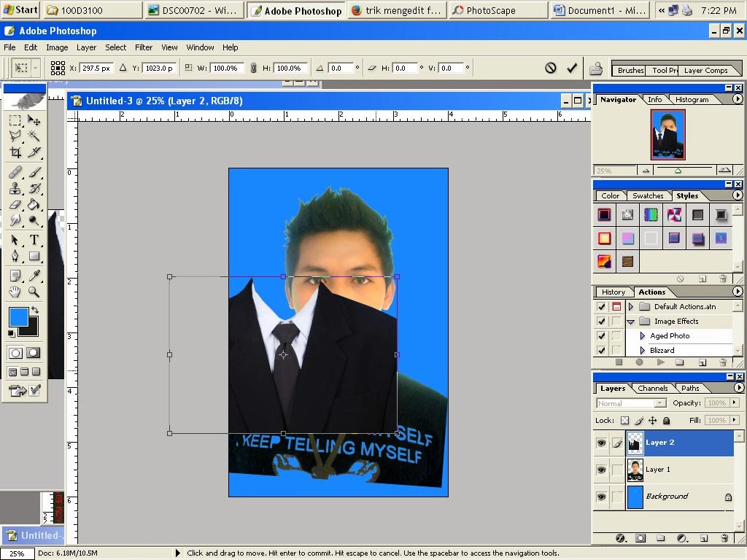Open the Navigator panel flyout menu
The height and width of the screenshot is (560, 747).
pos(738,99)
